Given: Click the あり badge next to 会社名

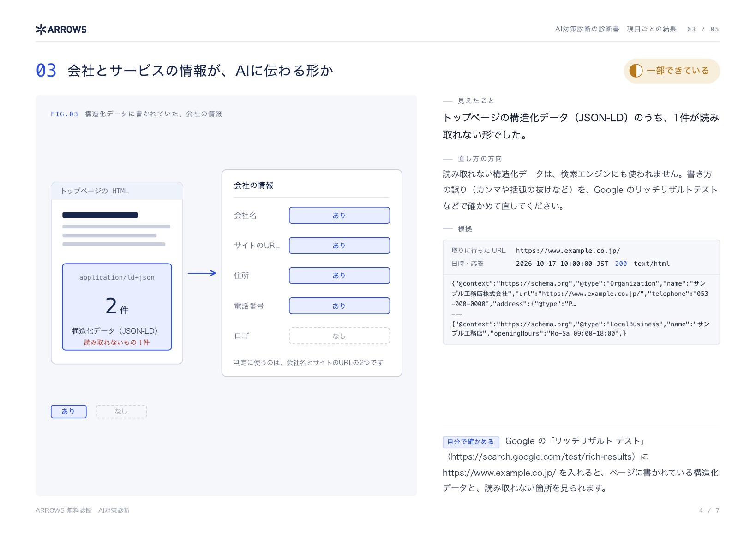Looking at the screenshot, I should pyautogui.click(x=339, y=216).
